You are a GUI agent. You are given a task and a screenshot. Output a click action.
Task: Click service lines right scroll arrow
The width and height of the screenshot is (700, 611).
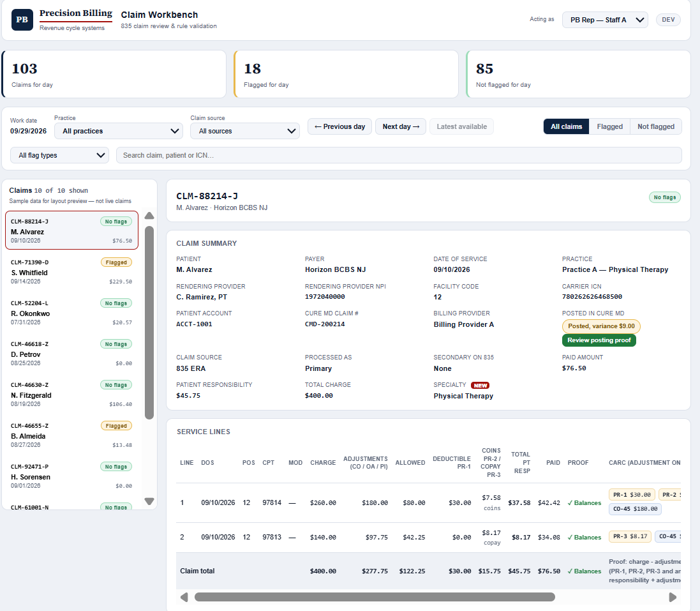pos(673,597)
